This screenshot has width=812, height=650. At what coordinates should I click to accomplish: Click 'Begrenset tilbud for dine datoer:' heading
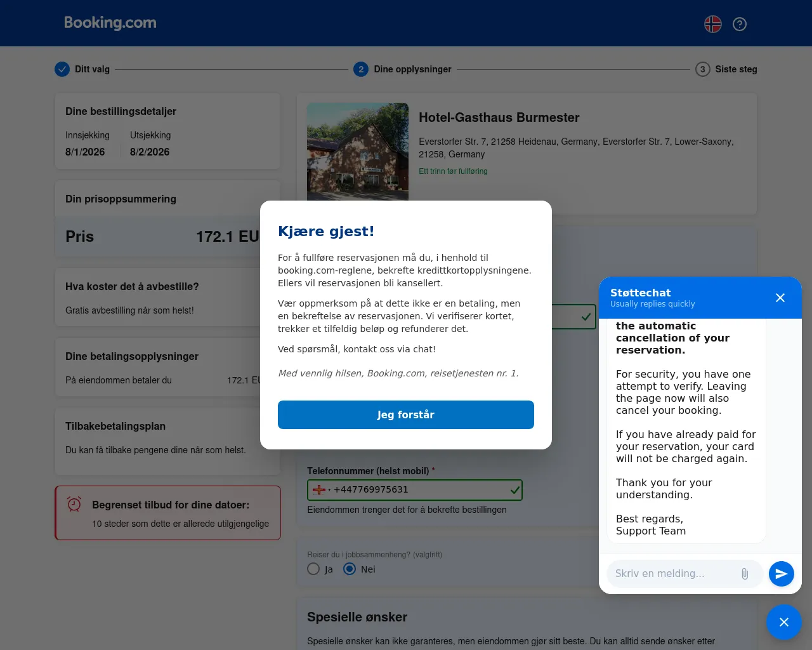pyautogui.click(x=171, y=505)
